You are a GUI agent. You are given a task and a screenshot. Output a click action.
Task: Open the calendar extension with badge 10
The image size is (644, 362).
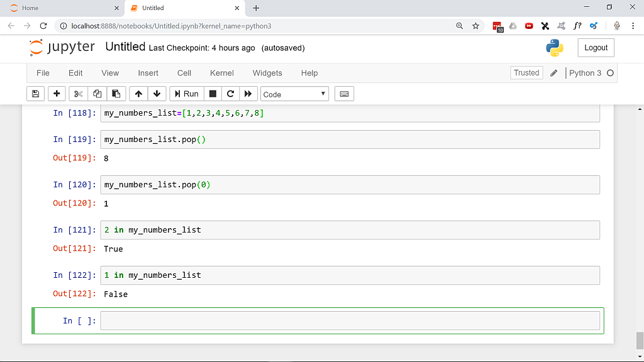pyautogui.click(x=498, y=26)
